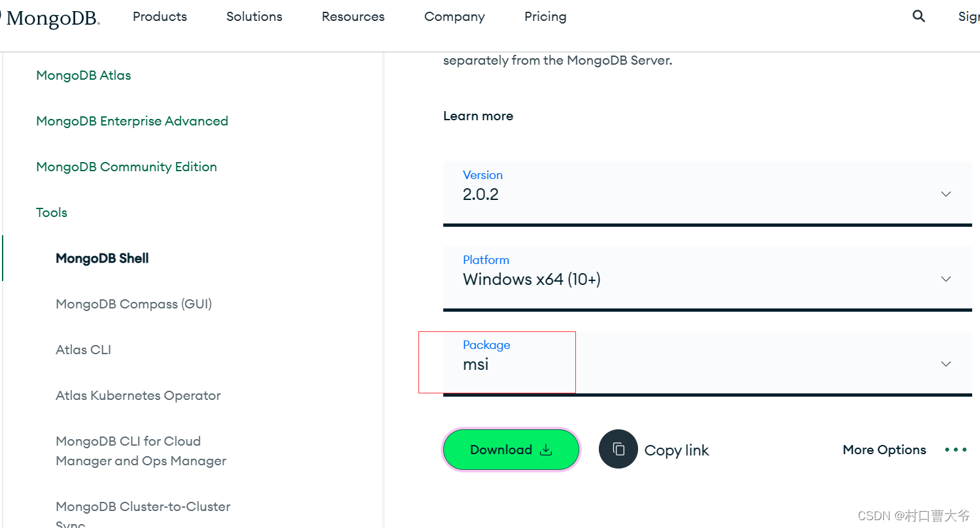980x528 pixels.
Task: Expand the Version dropdown showing 2.0.2
Action: pyautogui.click(x=945, y=193)
